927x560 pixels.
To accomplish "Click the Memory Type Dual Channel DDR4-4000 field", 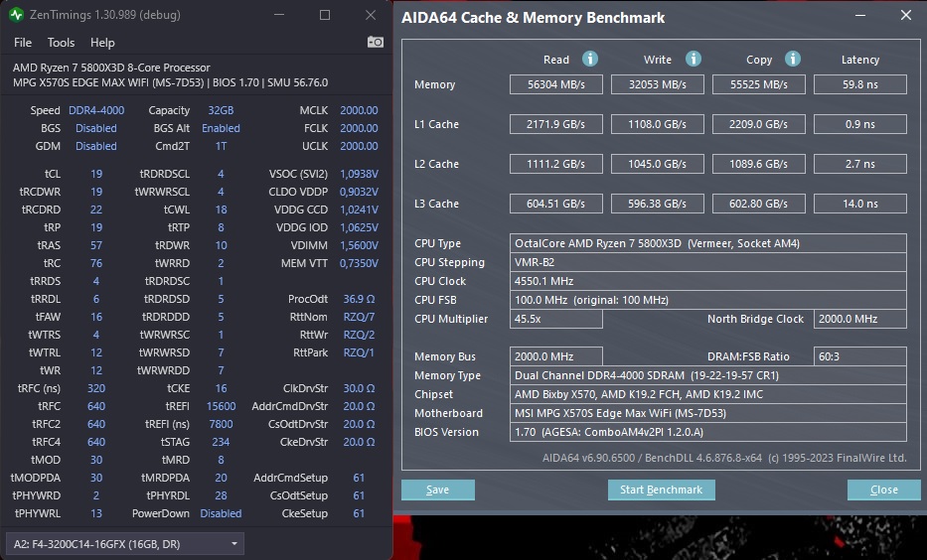I will (707, 375).
